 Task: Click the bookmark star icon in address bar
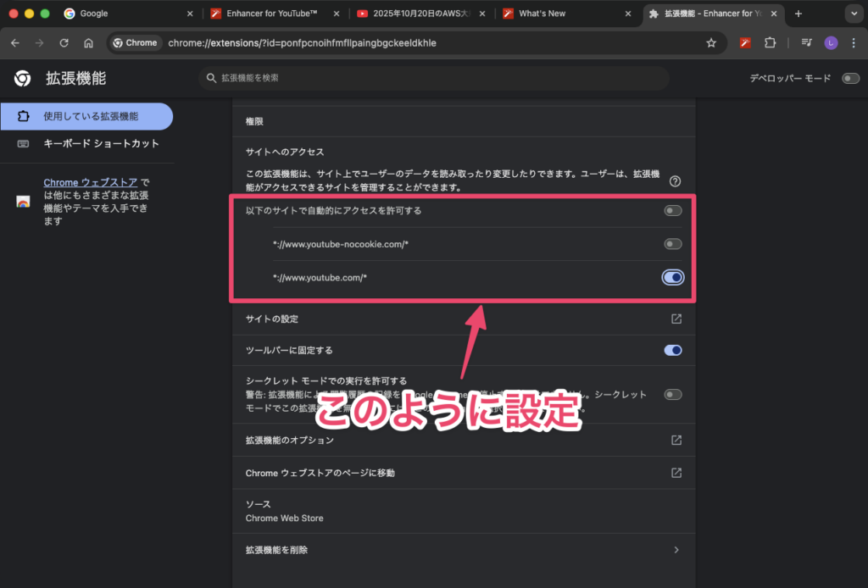[x=711, y=43]
